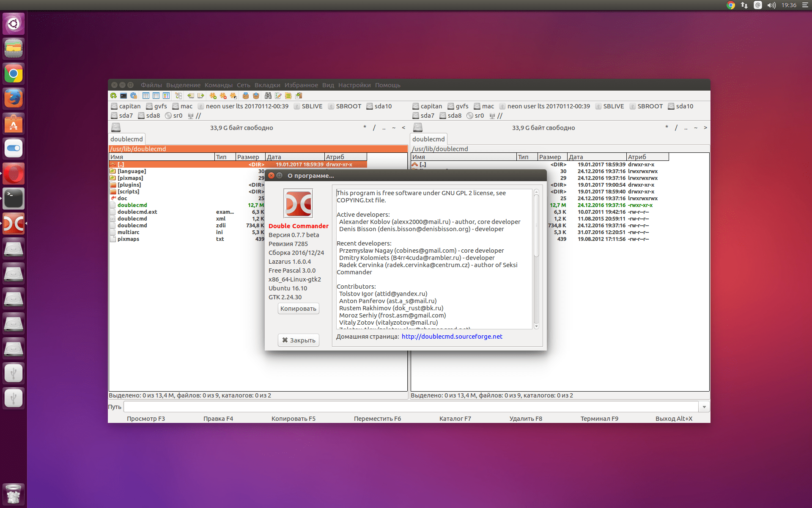Click the Копировать button in the About dialog
This screenshot has width=812, height=508.
[x=298, y=309]
